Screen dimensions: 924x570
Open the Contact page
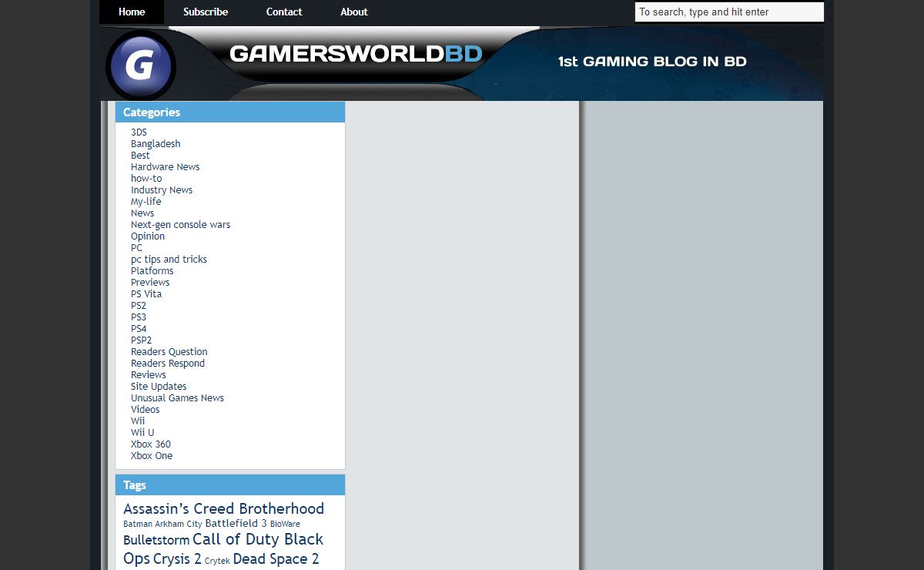click(x=284, y=12)
